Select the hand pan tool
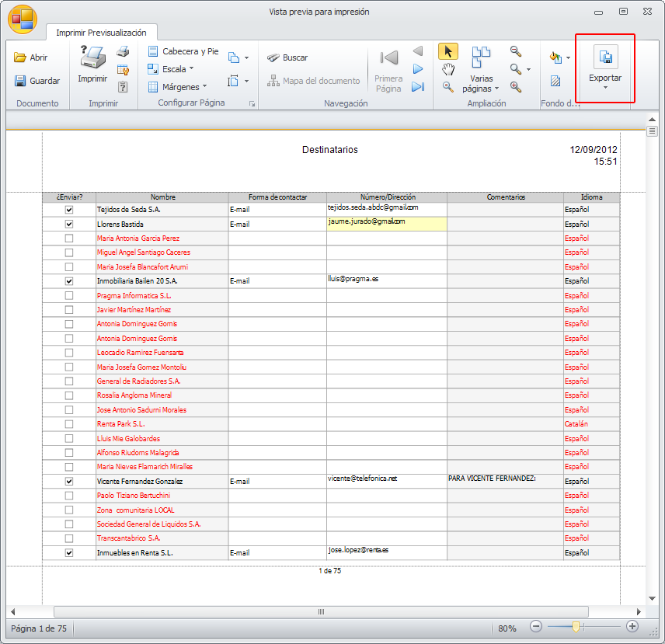 (447, 69)
